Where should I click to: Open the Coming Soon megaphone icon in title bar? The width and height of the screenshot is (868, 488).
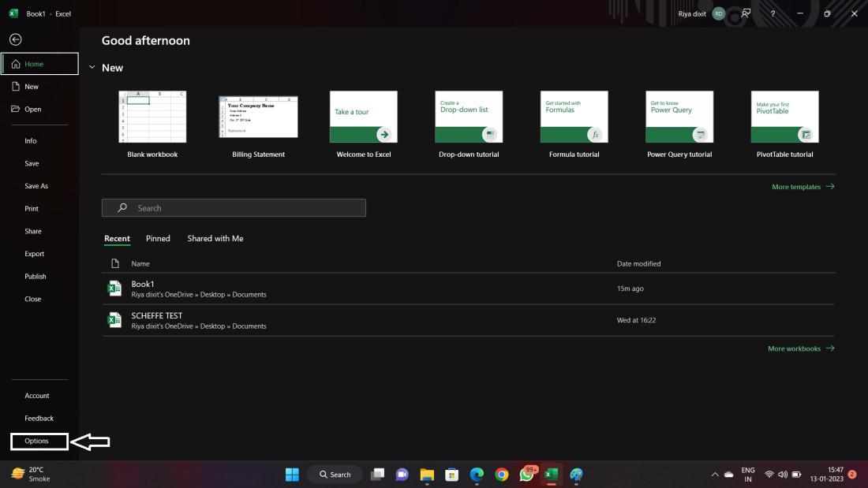[x=746, y=13]
